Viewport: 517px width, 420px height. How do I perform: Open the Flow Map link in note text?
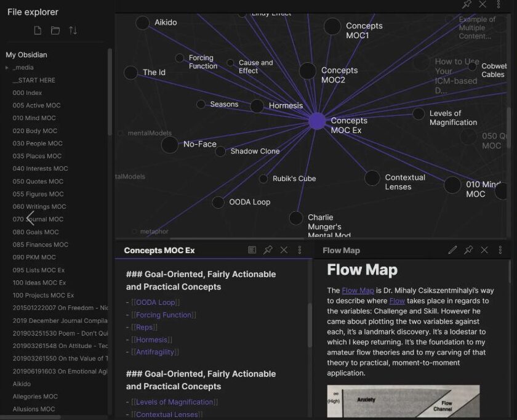(358, 290)
